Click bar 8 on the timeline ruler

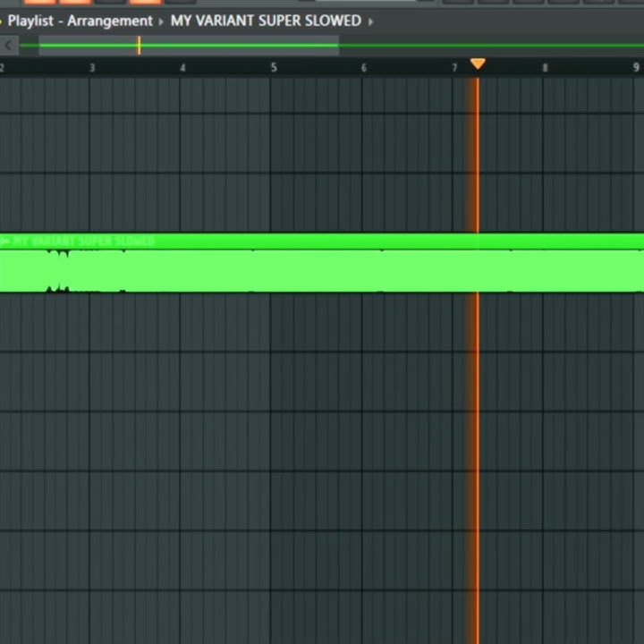point(545,68)
